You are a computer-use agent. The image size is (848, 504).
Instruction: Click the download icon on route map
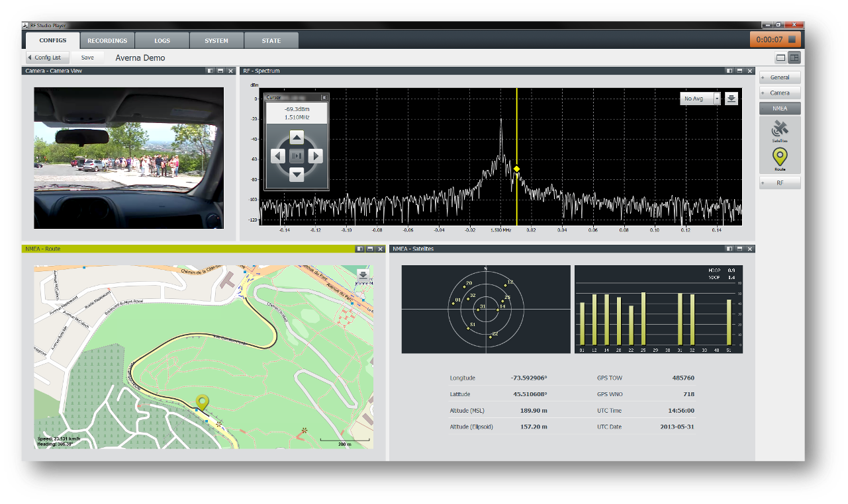pos(363,274)
